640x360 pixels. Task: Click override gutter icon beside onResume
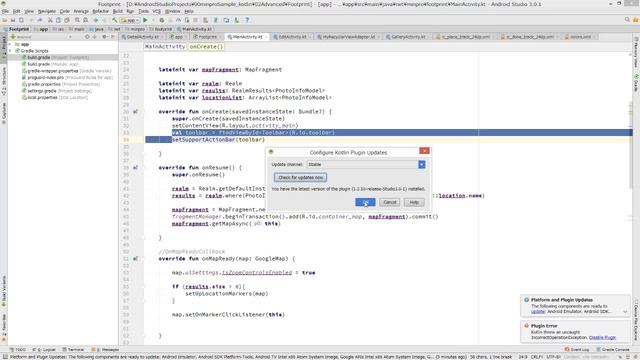(135, 167)
